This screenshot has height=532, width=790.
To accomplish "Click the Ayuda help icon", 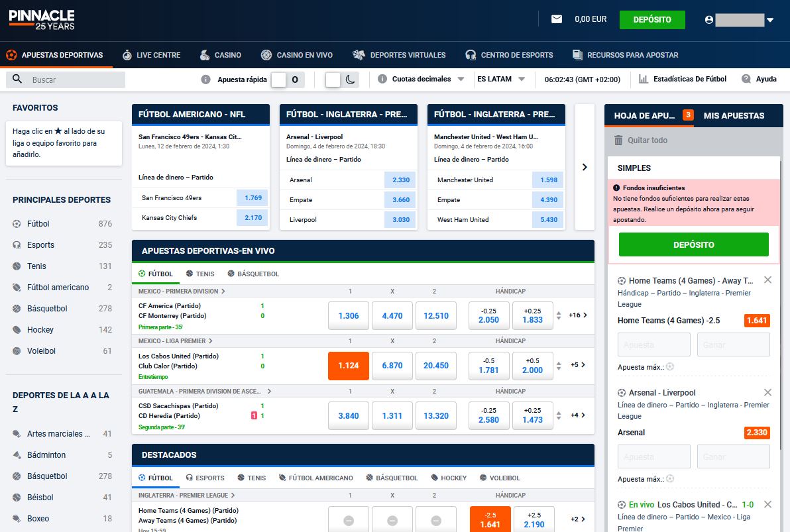I will [746, 79].
